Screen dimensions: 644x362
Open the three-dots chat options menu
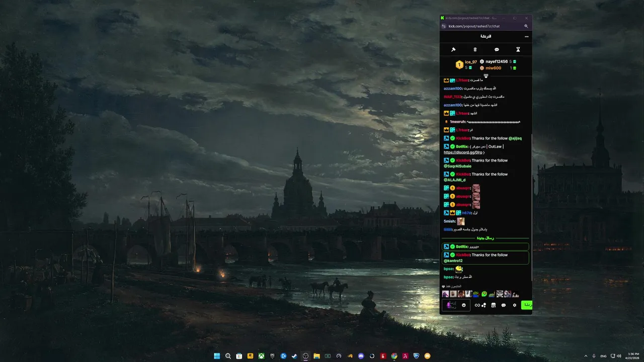coord(527,37)
